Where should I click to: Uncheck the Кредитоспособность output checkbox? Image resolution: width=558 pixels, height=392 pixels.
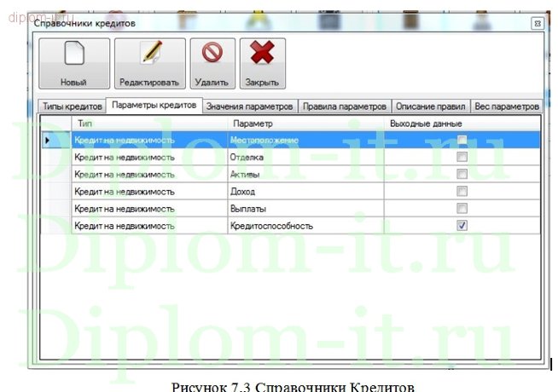point(462,226)
